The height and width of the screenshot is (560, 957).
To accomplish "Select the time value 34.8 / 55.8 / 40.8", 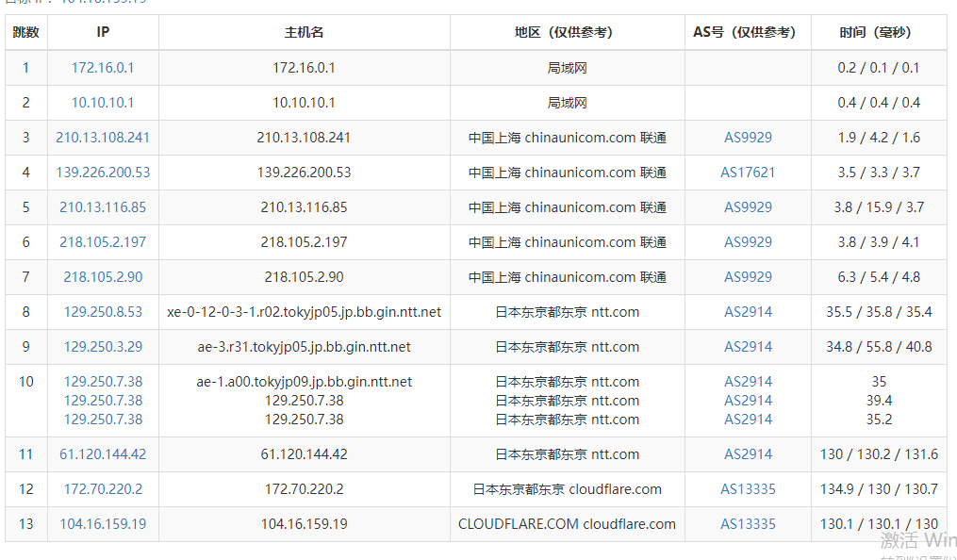I will click(x=879, y=347).
